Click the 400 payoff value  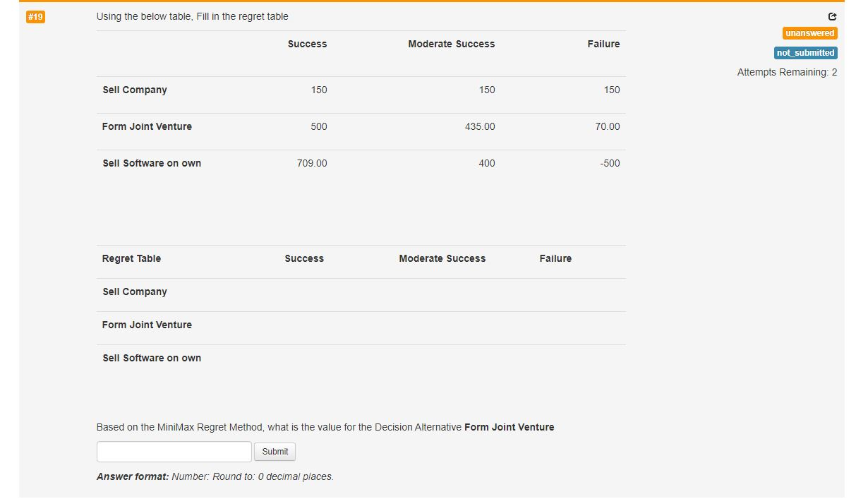487,163
